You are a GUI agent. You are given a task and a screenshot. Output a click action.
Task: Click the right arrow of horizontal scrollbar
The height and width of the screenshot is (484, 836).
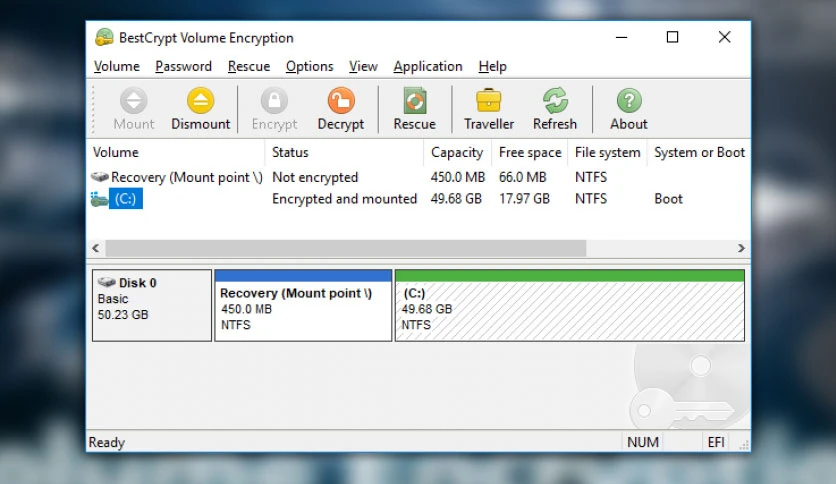tap(741, 248)
